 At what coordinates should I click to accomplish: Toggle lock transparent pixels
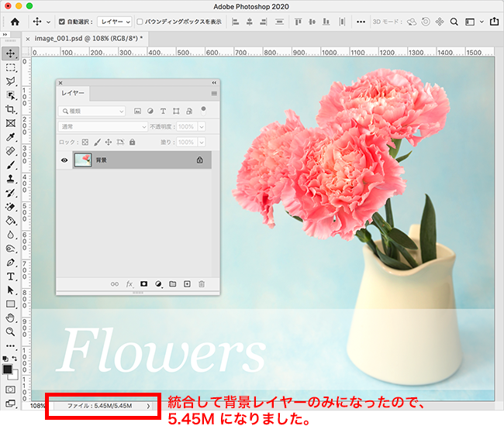(85, 142)
